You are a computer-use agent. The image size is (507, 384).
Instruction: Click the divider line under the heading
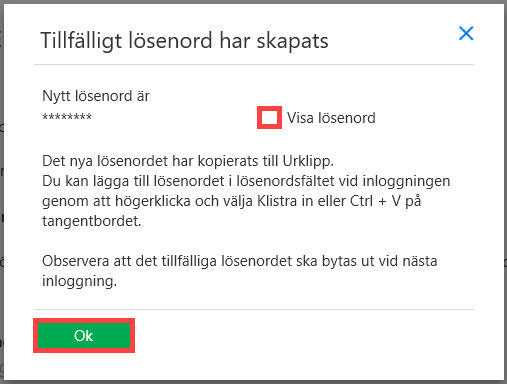(254, 64)
